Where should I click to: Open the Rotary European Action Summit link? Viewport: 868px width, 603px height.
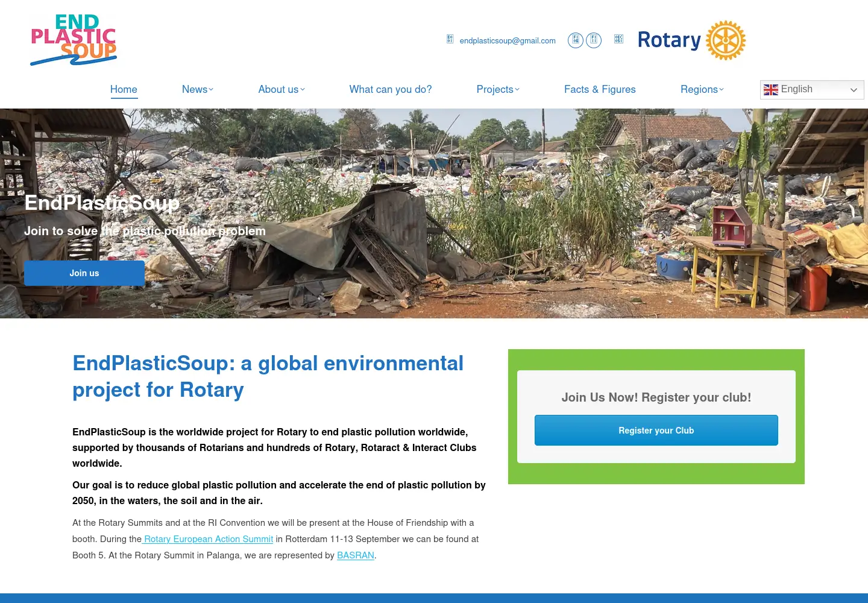[208, 539]
